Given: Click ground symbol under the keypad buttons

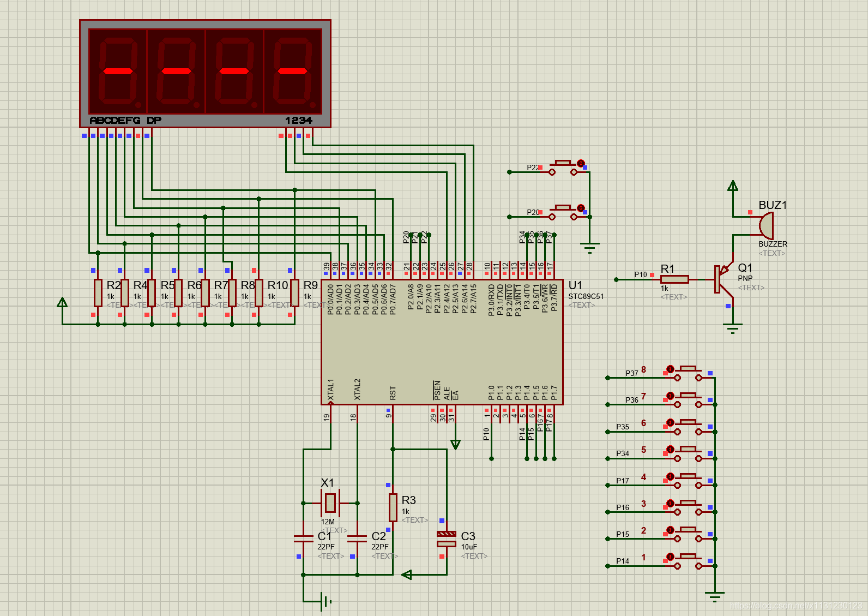Looking at the screenshot, I should [715, 596].
